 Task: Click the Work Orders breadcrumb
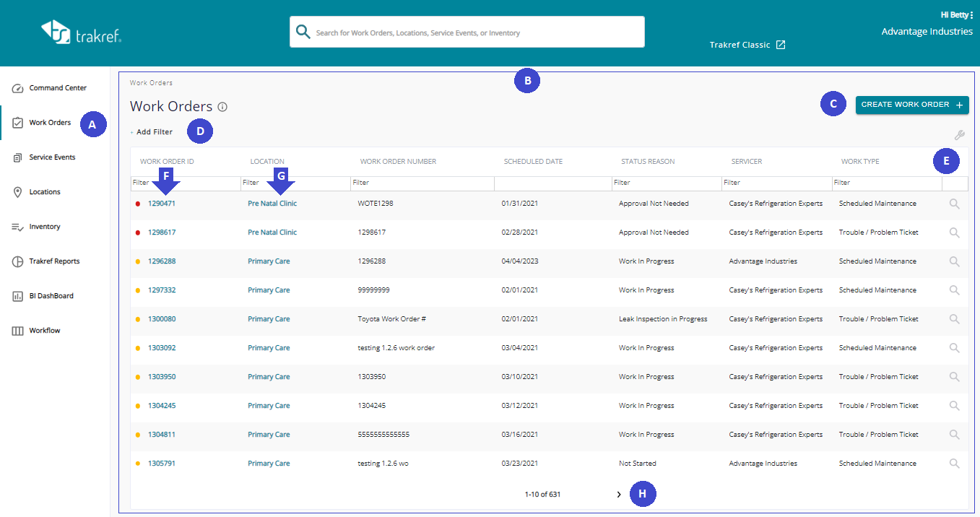click(x=151, y=83)
